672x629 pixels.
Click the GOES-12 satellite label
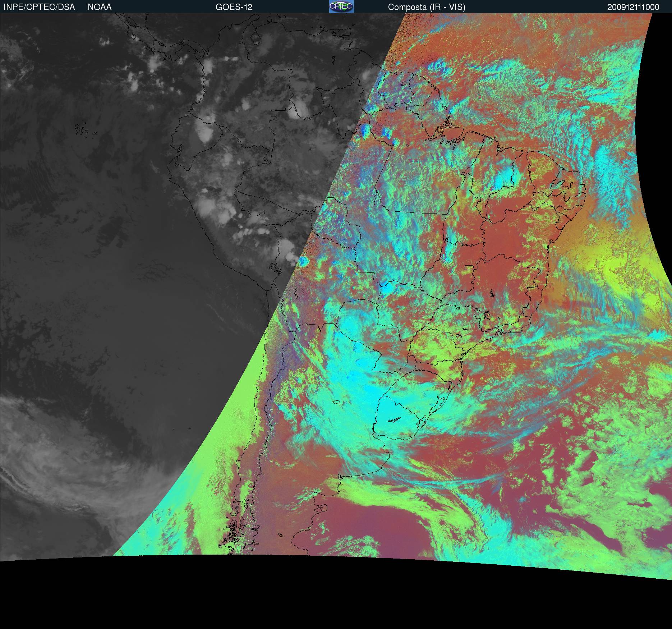click(234, 7)
